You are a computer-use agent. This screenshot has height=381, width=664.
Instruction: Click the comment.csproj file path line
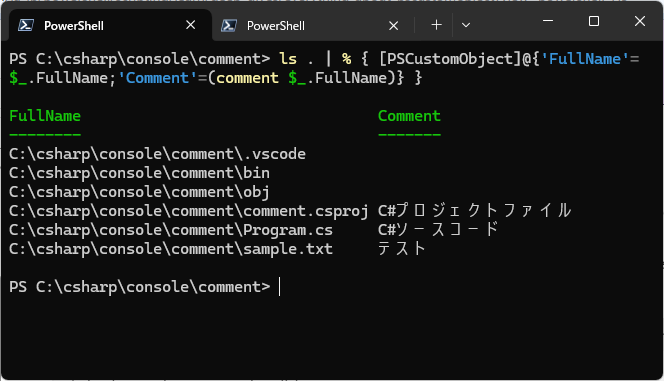coord(188,211)
